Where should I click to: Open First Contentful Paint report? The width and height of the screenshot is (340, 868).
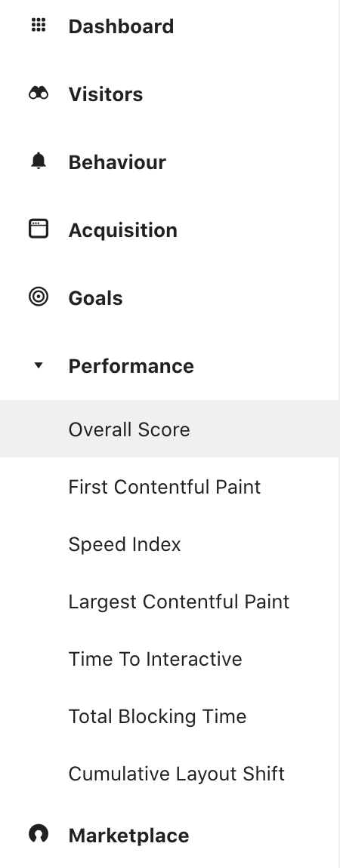pos(165,487)
